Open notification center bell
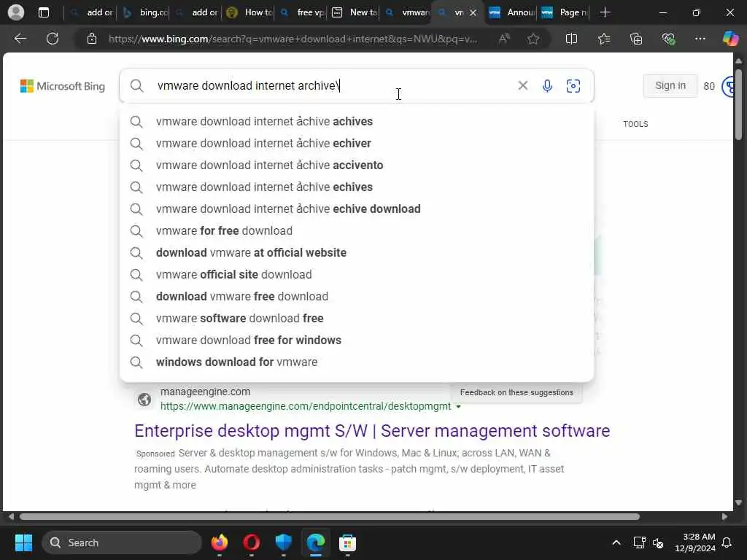The image size is (747, 560). [727, 542]
